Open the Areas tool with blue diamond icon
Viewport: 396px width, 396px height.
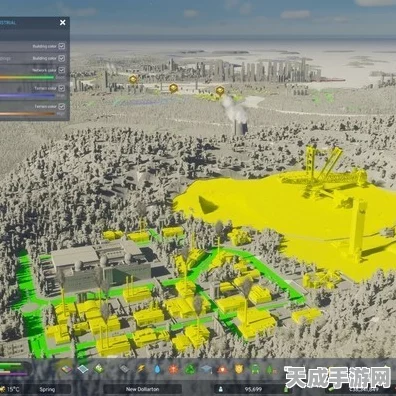[83, 369]
